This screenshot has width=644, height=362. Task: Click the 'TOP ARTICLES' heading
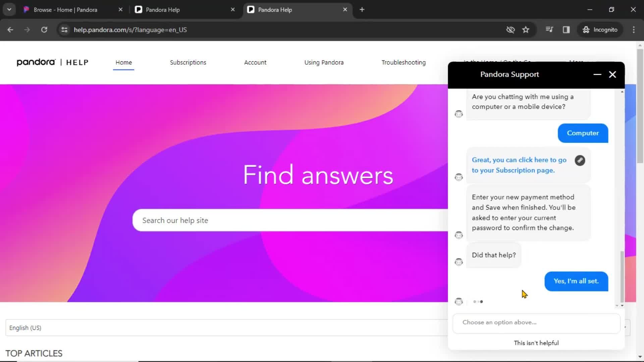[x=34, y=353]
